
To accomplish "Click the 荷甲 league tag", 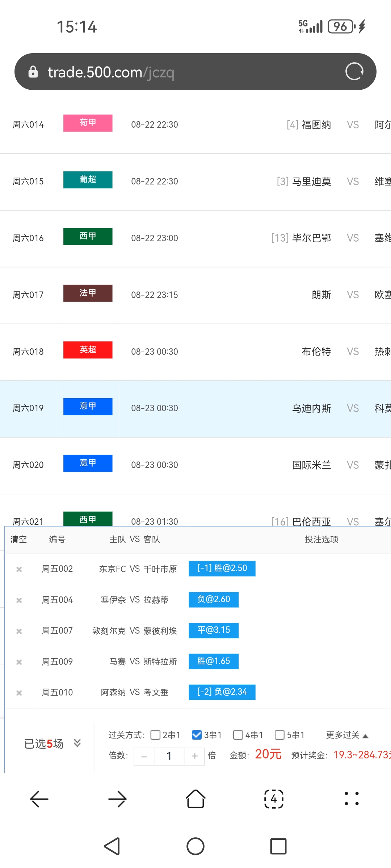I will pyautogui.click(x=88, y=123).
